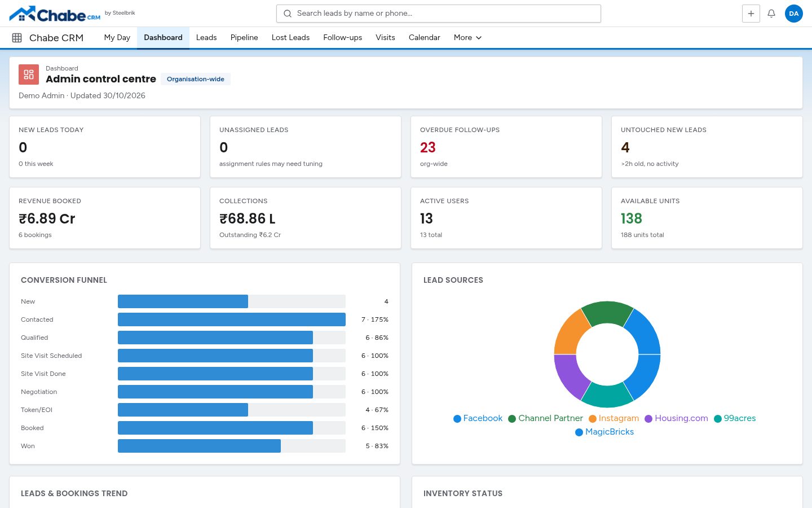The height and width of the screenshot is (508, 812).
Task: Click the '7 · 175%' funnel value
Action: 375,319
